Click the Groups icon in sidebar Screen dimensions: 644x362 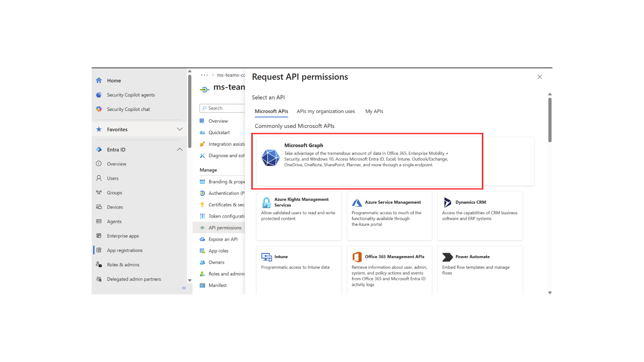pos(99,192)
